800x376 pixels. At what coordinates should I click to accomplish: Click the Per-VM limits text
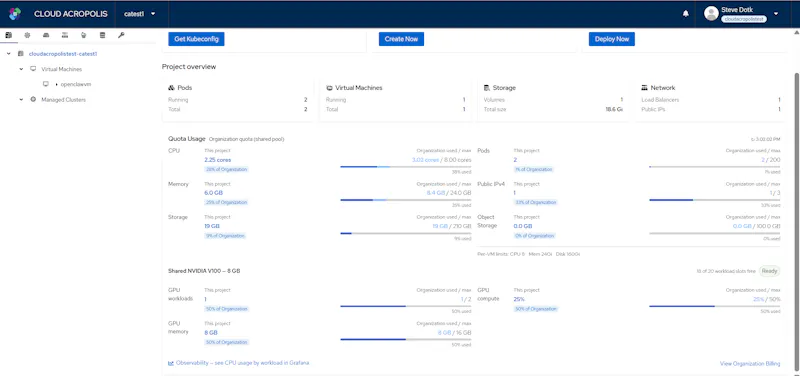point(529,254)
